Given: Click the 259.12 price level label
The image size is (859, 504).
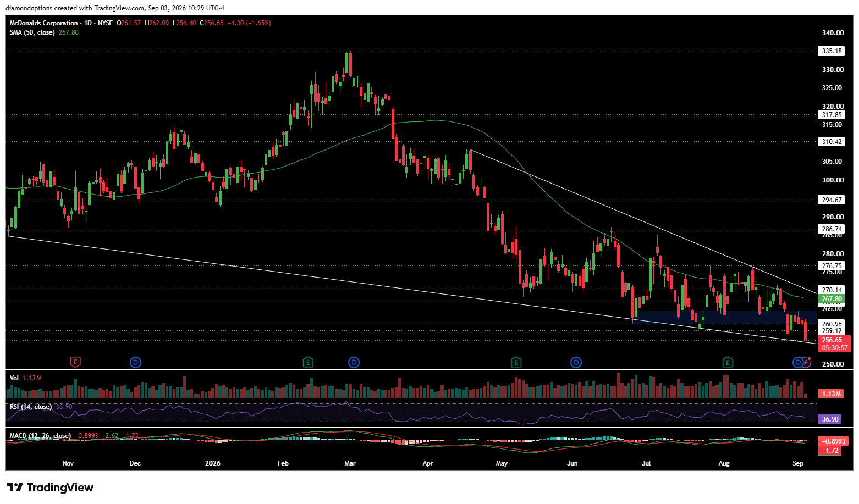Looking at the screenshot, I should 832,331.
